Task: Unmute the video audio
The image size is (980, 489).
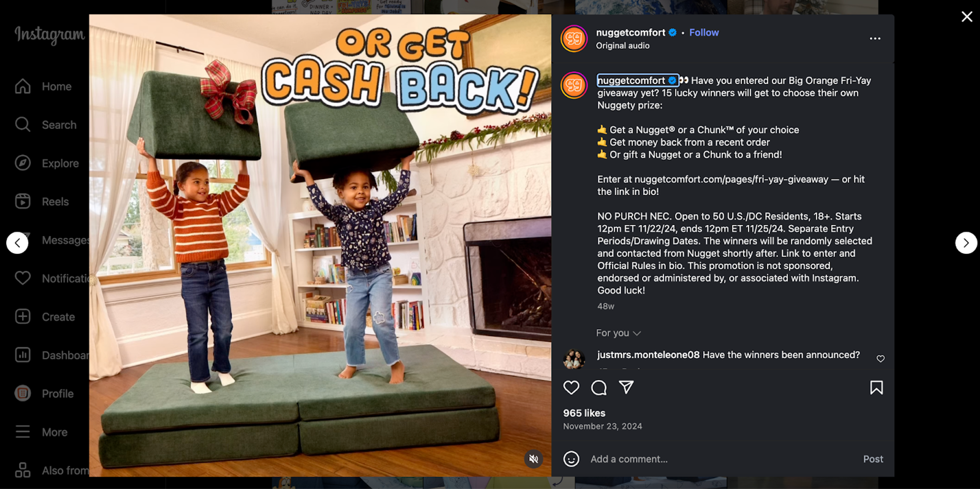Action: tap(533, 459)
